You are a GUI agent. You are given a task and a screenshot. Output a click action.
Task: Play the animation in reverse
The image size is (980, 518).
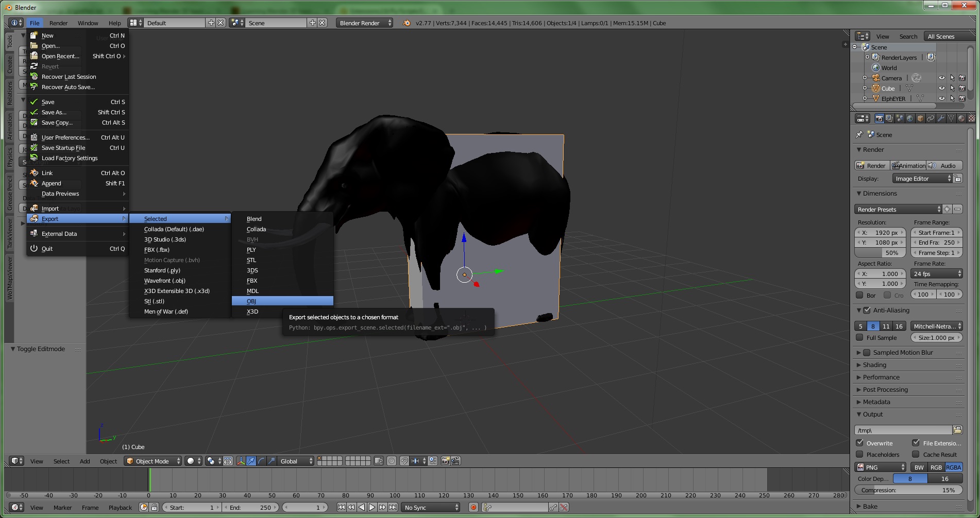pyautogui.click(x=362, y=507)
